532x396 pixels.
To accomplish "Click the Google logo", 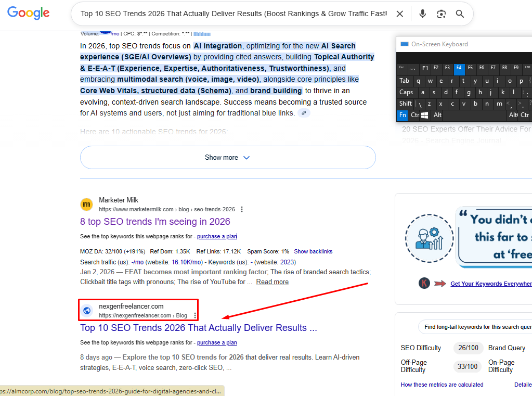I will tap(29, 14).
